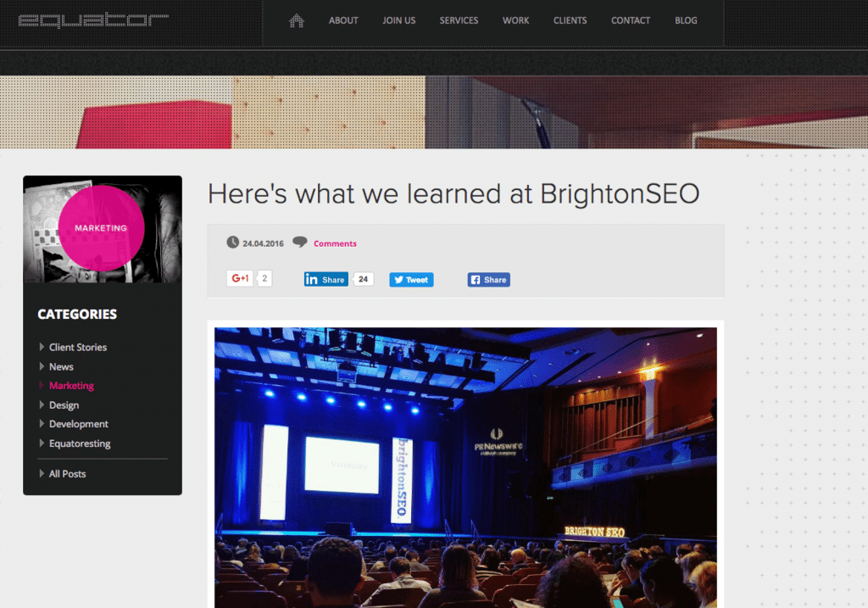
Task: Show All Posts in sidebar
Action: click(68, 474)
